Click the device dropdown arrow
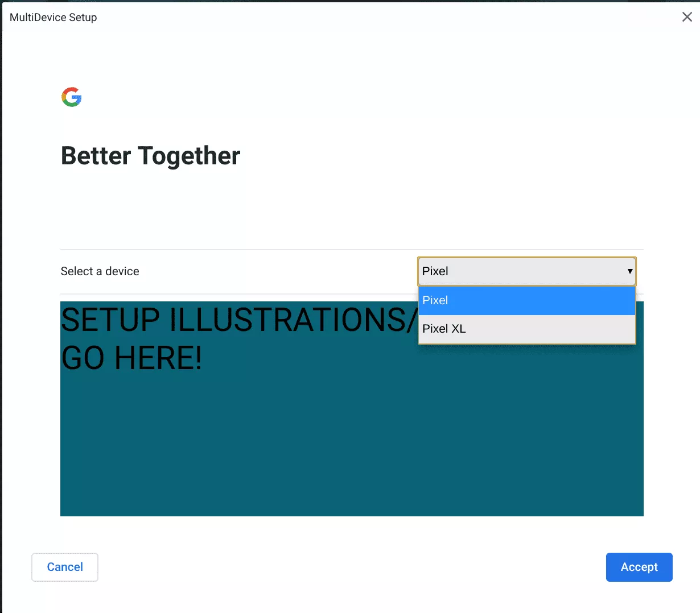 point(629,271)
